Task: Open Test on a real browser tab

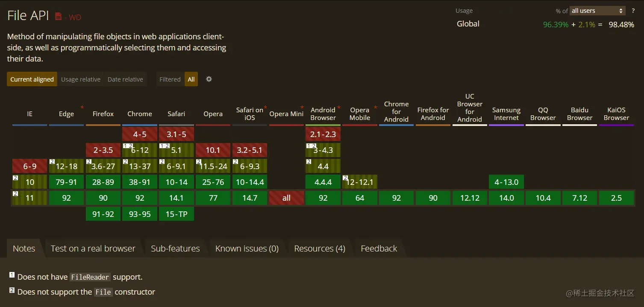Action: pyautogui.click(x=93, y=249)
